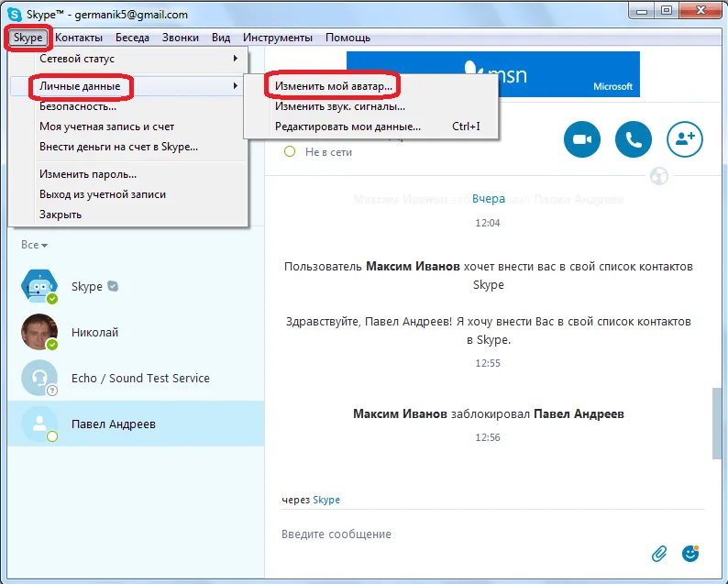
Task: Select the Николай contact
Action: tap(136, 332)
